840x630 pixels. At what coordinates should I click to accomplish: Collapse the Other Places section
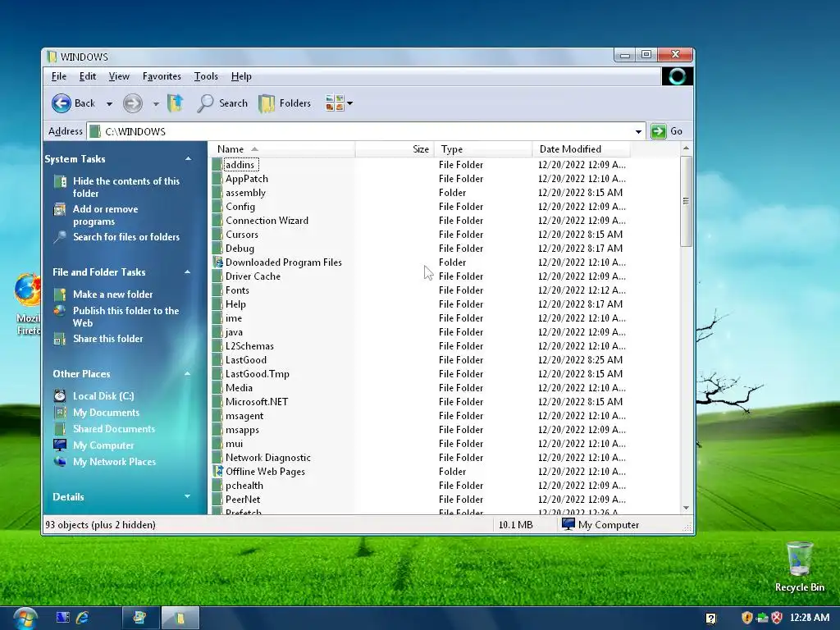tap(188, 374)
